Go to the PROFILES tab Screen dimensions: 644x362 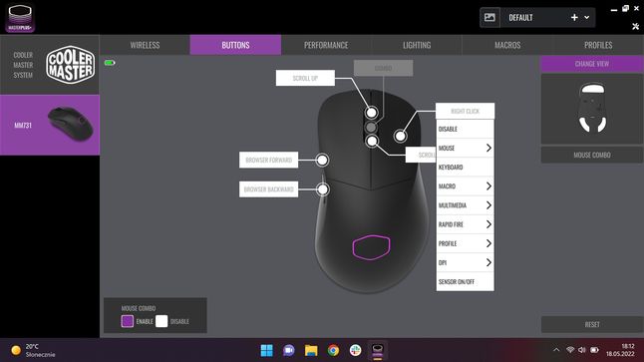(598, 45)
